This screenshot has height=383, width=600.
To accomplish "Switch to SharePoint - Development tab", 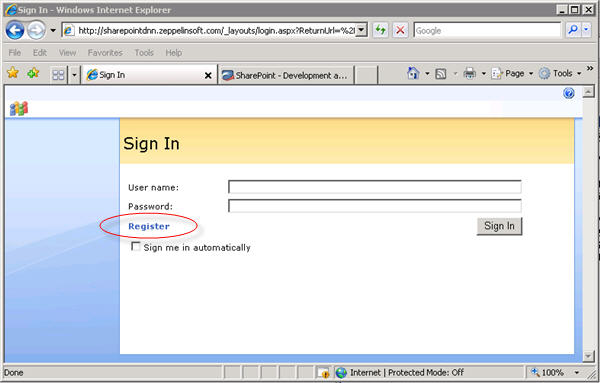I will pyautogui.click(x=286, y=75).
